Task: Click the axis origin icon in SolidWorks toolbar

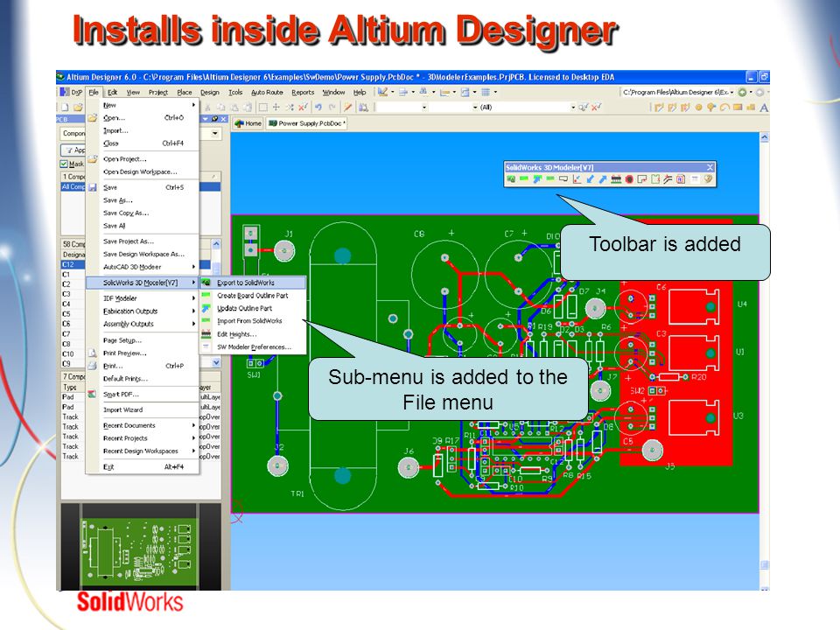Action: 577,178
